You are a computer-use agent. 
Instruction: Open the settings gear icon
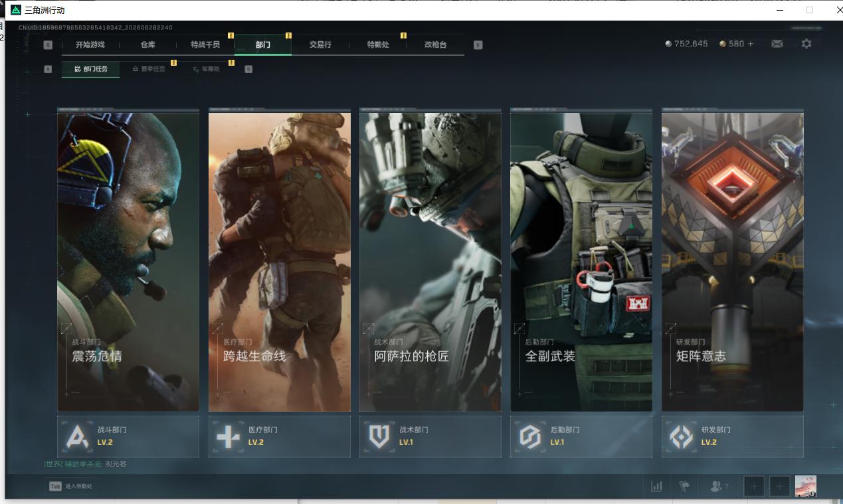click(806, 44)
